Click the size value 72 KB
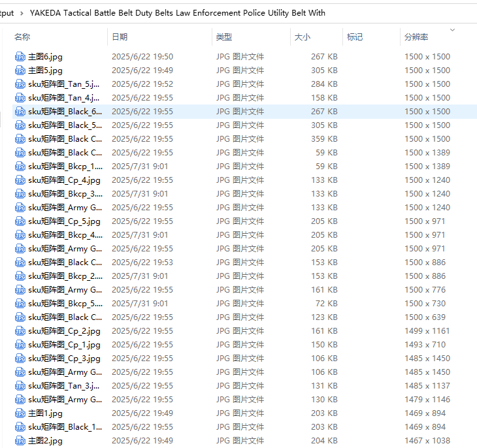This screenshot has height=448, width=477. [x=327, y=304]
